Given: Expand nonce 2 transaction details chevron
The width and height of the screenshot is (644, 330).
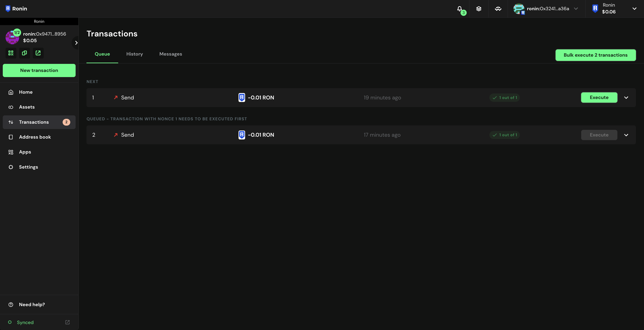Looking at the screenshot, I should (626, 135).
